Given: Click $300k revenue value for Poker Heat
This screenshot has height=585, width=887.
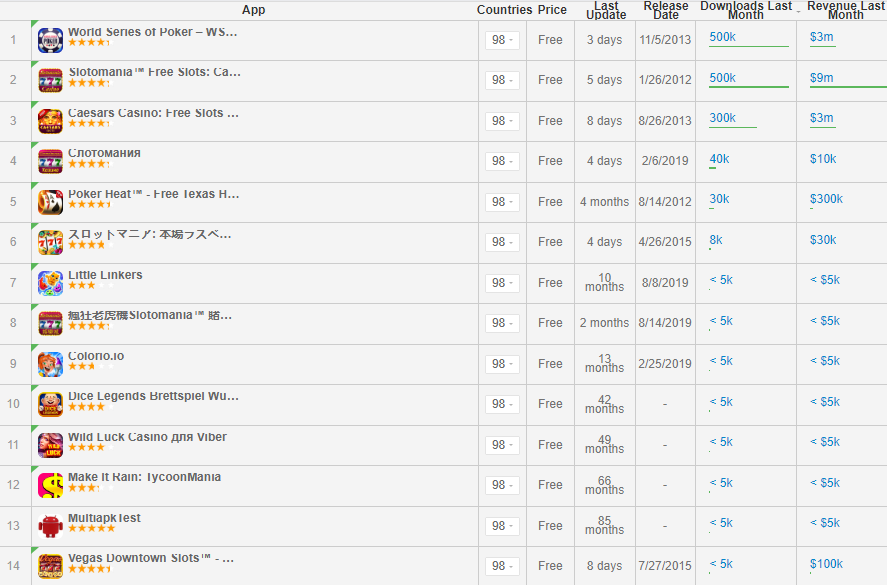Looking at the screenshot, I should (826, 199).
